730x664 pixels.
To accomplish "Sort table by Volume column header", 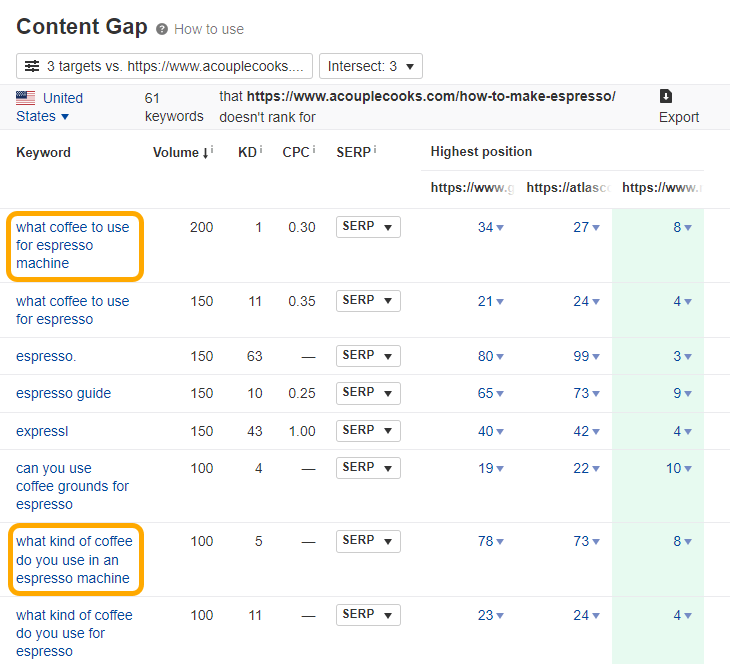I will [177, 152].
